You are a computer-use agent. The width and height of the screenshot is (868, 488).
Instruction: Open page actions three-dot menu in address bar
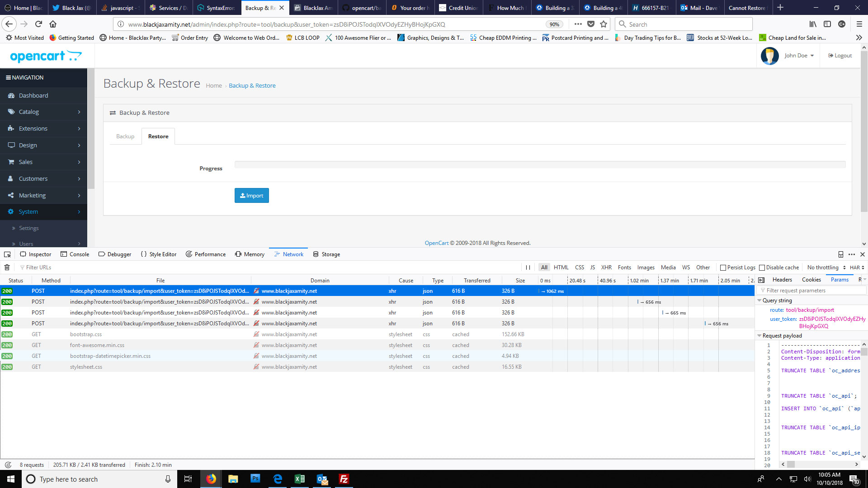pos(578,24)
